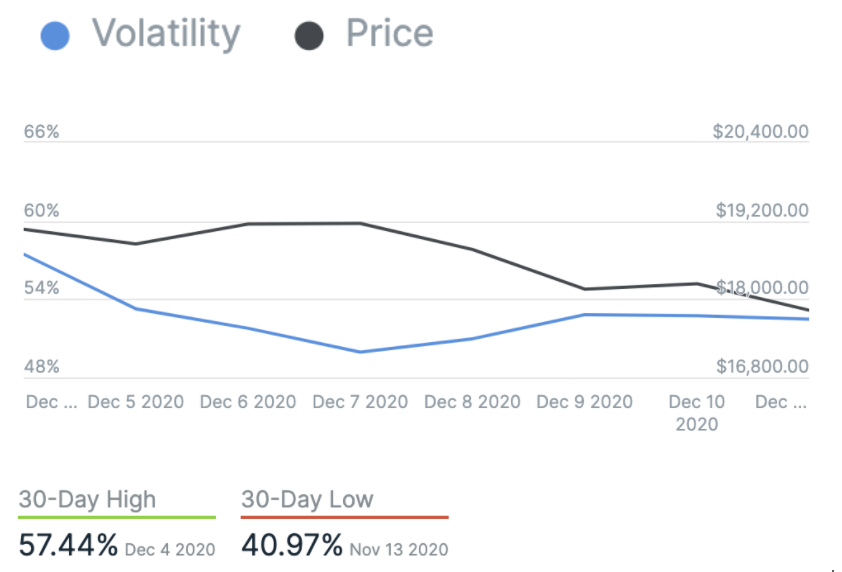Click the 57.44% high value
This screenshot has width=842, height=572.
(x=68, y=546)
